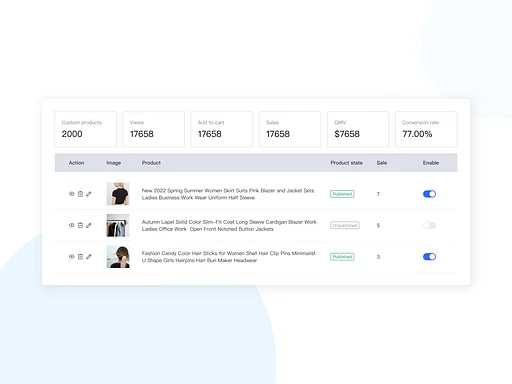512x384 pixels.
Task: Open the New 2022 Spring Summer Women product title
Action: coord(228,194)
